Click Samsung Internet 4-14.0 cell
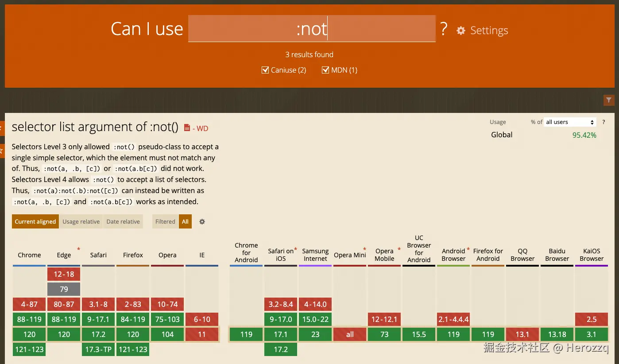 [315, 304]
